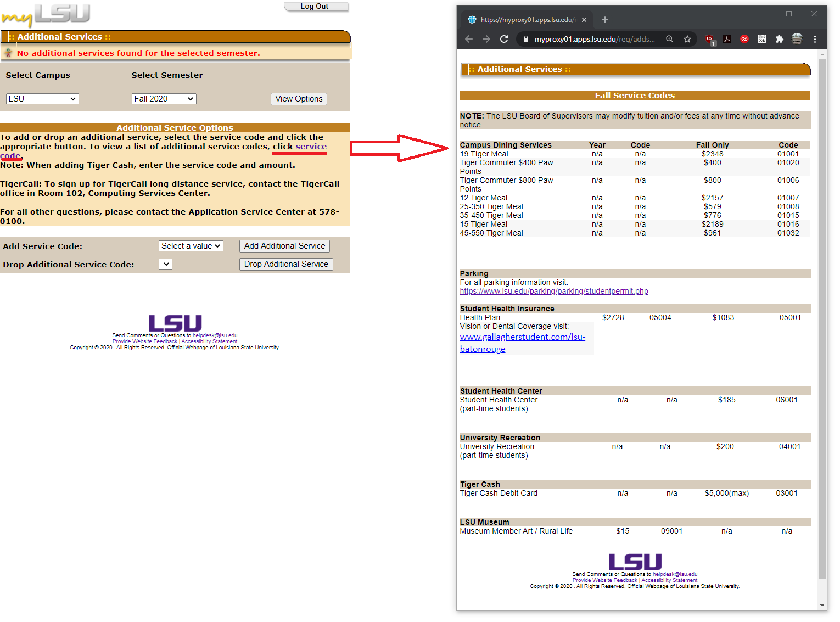Image resolution: width=840 pixels, height=622 pixels.
Task: Click the scrollbar down arrow in popup
Action: [x=822, y=606]
